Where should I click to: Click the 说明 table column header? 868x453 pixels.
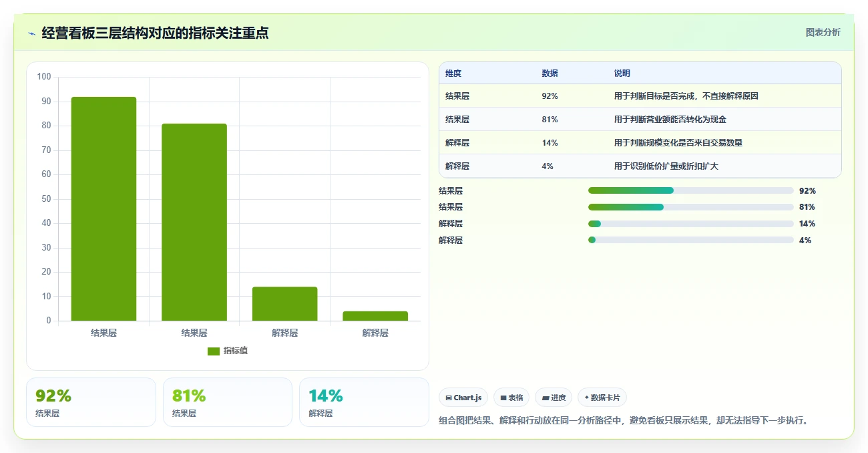pos(622,73)
